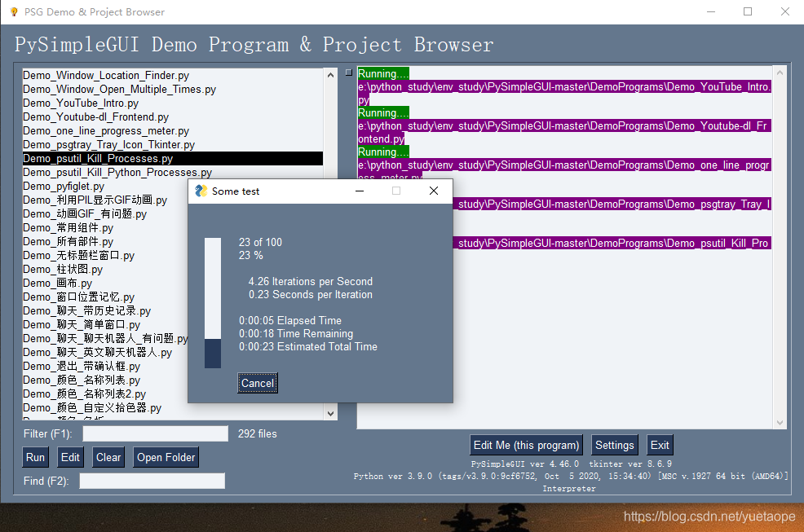Click the Edit button
Screen dimensions: 804x532
point(70,457)
